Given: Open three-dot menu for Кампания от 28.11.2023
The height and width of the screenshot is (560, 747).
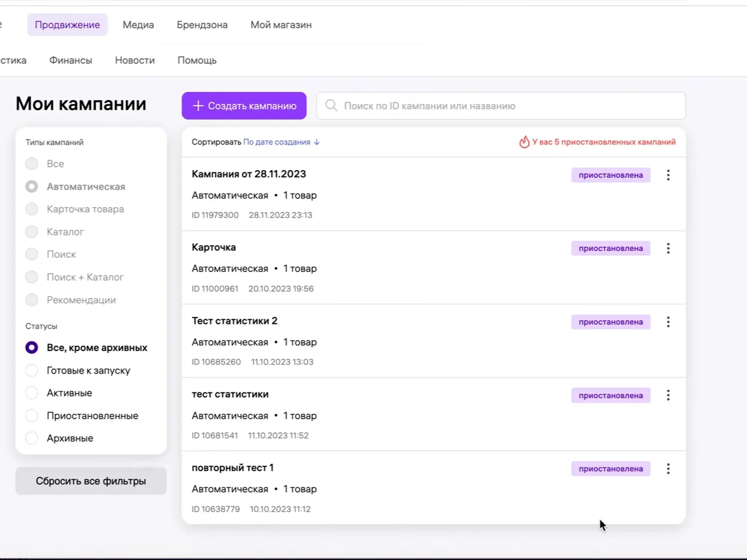Looking at the screenshot, I should tap(668, 175).
